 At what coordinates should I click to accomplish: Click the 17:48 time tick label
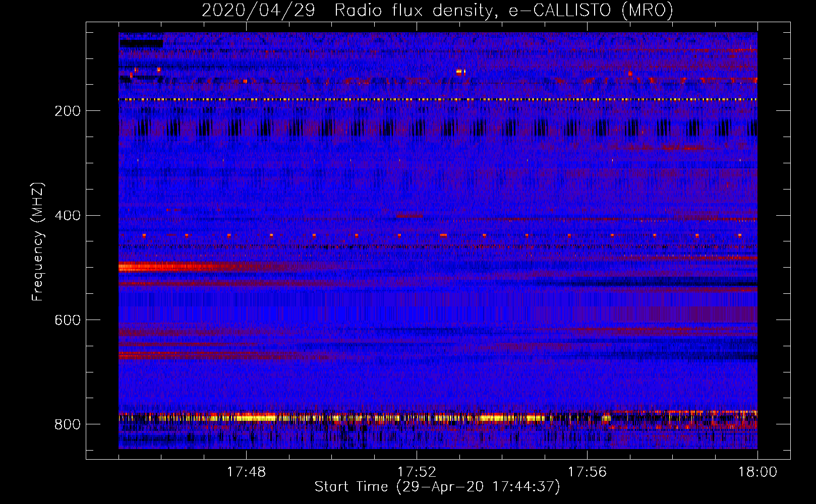(x=246, y=472)
